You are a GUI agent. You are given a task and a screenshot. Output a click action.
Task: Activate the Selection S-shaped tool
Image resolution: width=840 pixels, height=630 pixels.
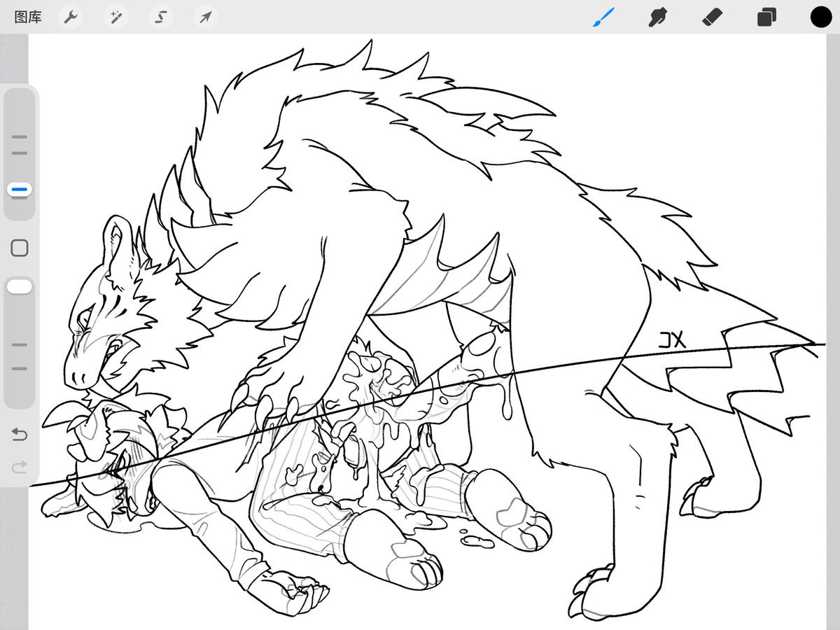pyautogui.click(x=161, y=17)
